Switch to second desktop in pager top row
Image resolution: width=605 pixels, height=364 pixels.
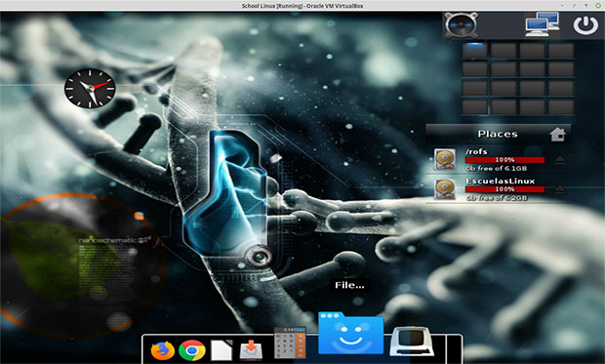504,50
